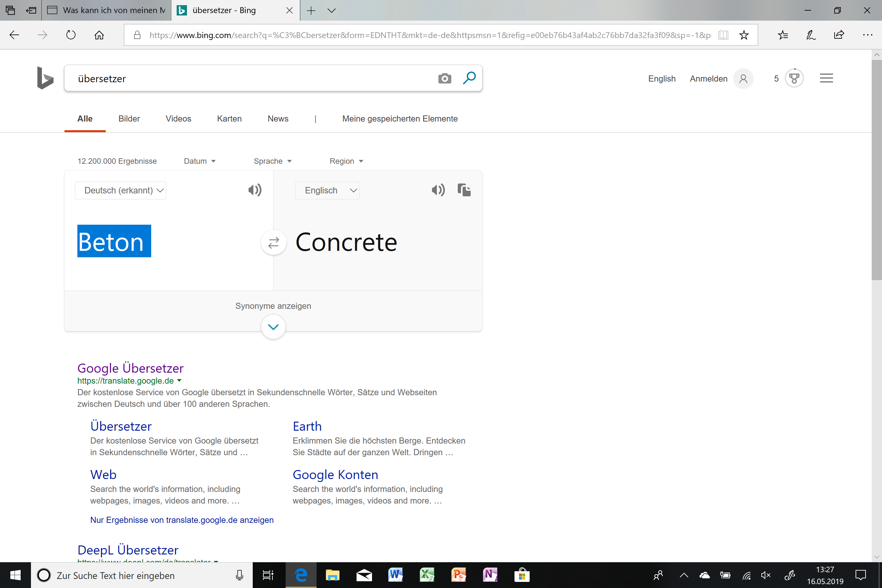
Task: Click the page vertical scrollbar thumb
Action: click(877, 169)
